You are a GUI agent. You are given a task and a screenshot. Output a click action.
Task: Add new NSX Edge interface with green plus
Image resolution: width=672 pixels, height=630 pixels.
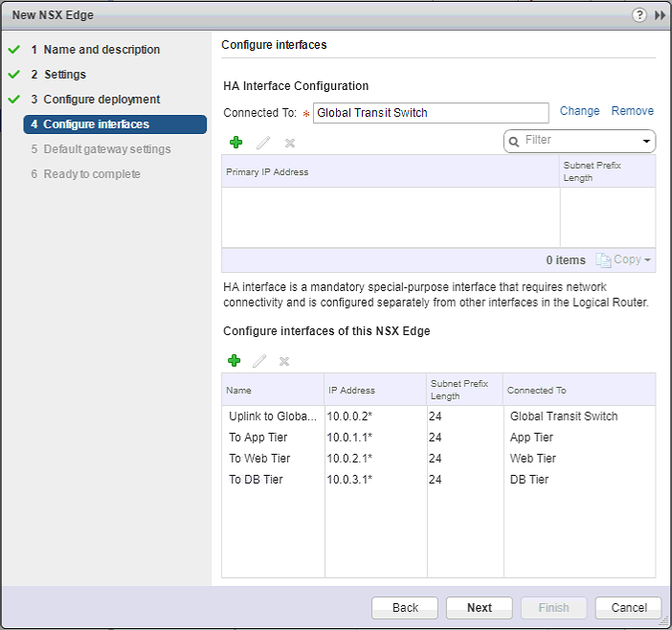[x=234, y=361]
